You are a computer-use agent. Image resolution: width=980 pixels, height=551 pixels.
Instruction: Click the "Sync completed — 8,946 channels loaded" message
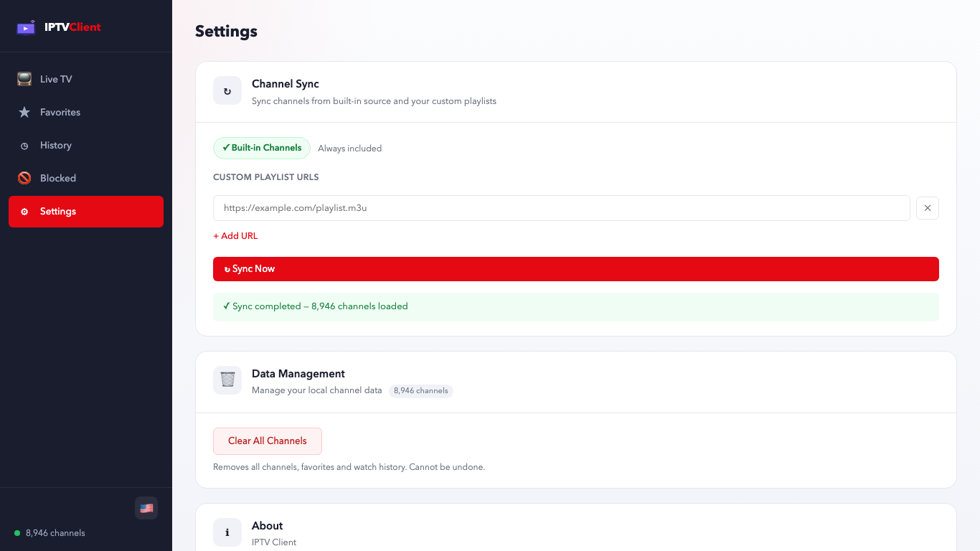(x=576, y=306)
